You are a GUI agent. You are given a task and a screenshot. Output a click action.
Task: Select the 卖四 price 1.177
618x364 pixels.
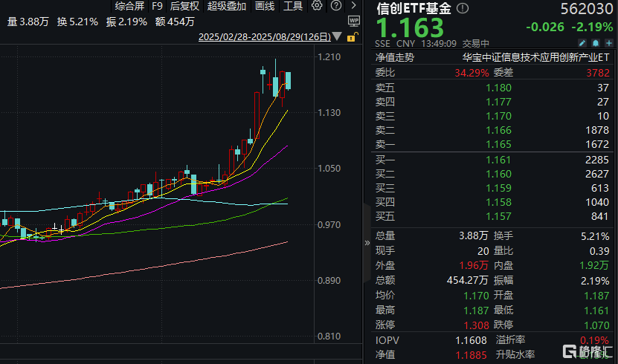pos(498,102)
